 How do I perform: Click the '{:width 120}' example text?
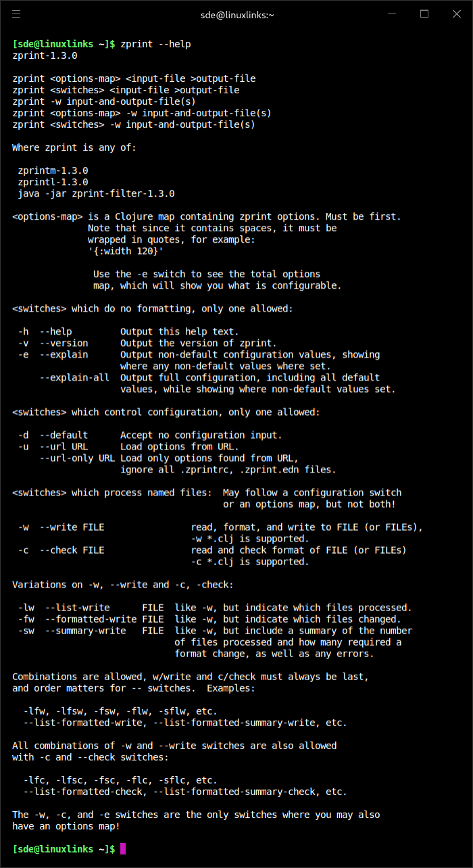click(126, 251)
